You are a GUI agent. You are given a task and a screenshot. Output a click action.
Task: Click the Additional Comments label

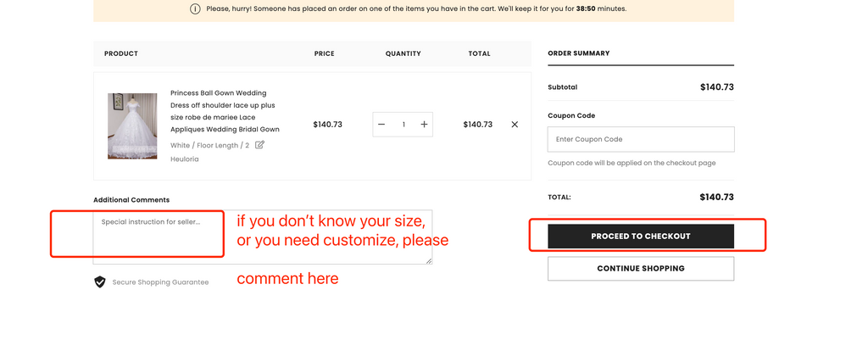pyautogui.click(x=131, y=200)
